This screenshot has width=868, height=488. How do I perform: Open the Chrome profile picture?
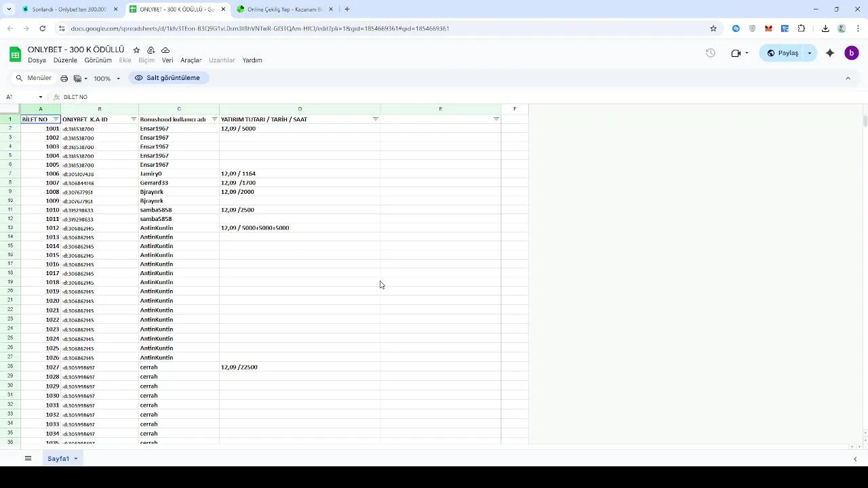point(842,28)
